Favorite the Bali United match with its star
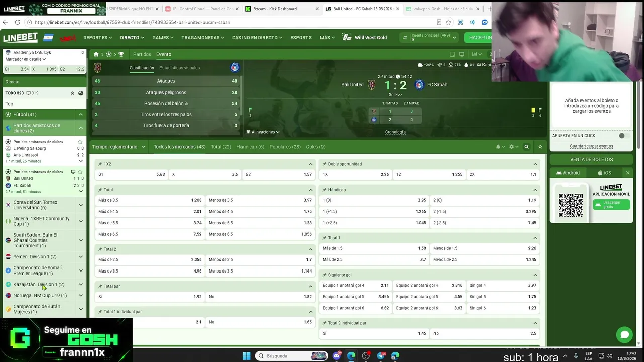Screen dimensions: 644x362 pyautogui.click(x=80, y=172)
